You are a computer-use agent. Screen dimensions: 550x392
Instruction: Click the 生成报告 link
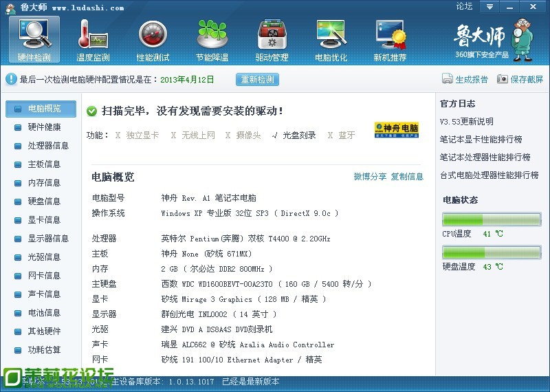(x=472, y=79)
